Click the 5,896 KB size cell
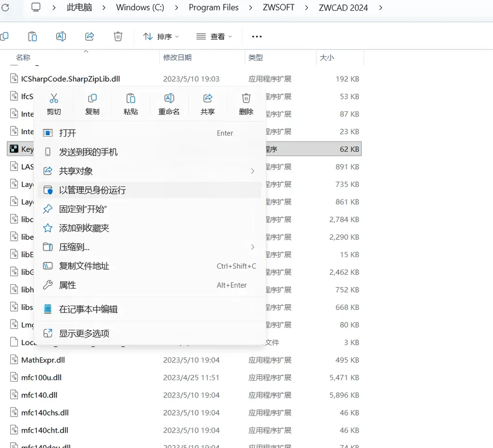The width and height of the screenshot is (493, 448). point(344,395)
